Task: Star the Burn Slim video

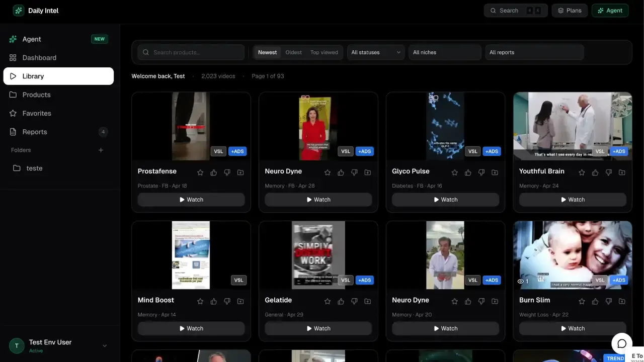Action: [582, 301]
